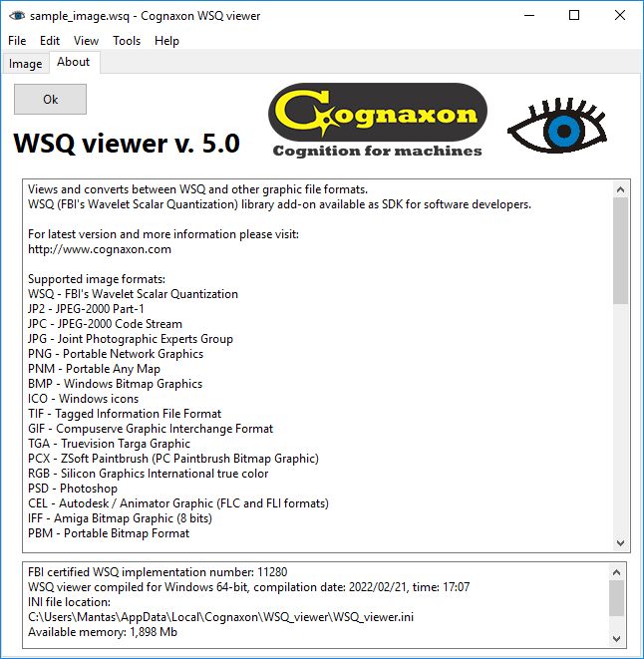644x659 pixels.
Task: Select the About tab
Action: tap(74, 62)
